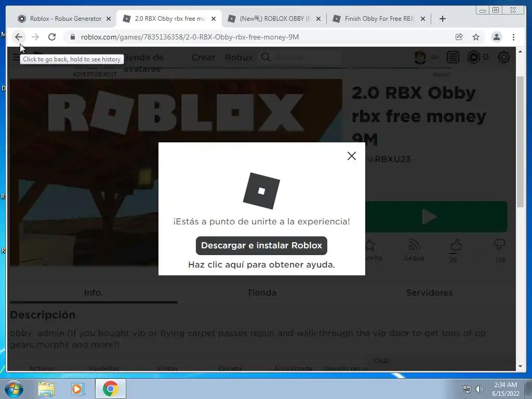Close the Roblox - Robux Generator tab
Screen dimensions: 532x399
click(109, 19)
